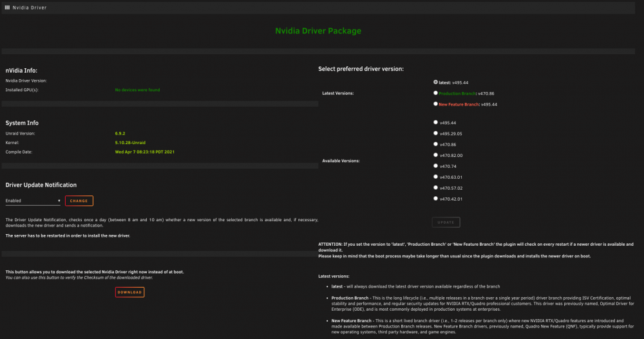Viewport: 644px width, 339px height.
Task: Select the 'latest: v495.44' radio button
Action: click(x=435, y=82)
